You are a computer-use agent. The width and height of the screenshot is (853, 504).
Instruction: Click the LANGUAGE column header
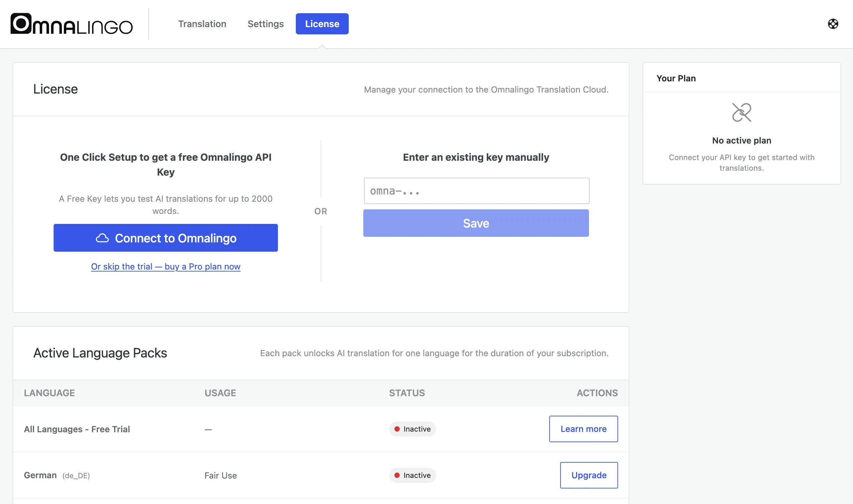pyautogui.click(x=49, y=393)
